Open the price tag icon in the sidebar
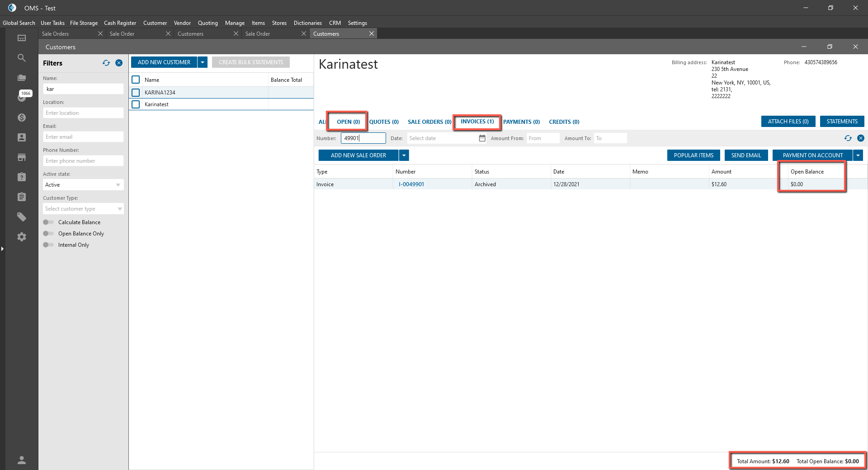The height and width of the screenshot is (470, 868). [22, 217]
